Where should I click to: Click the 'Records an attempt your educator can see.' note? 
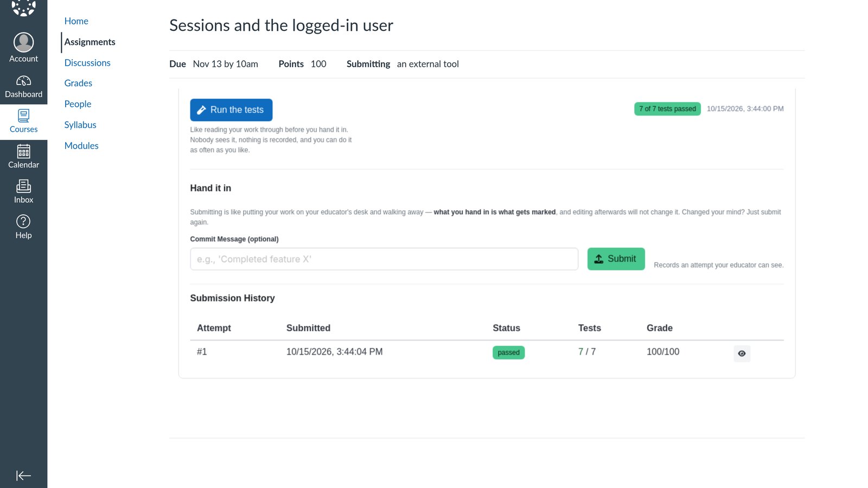pyautogui.click(x=718, y=265)
